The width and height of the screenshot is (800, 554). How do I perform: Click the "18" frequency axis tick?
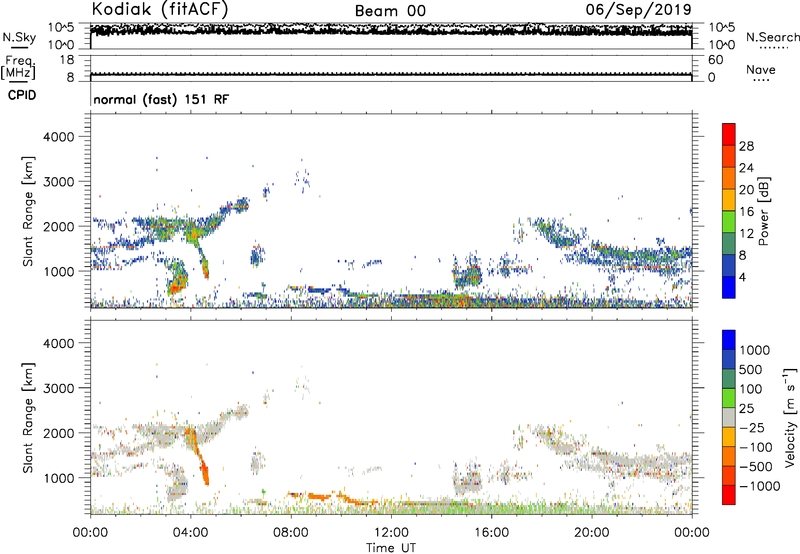[x=67, y=60]
